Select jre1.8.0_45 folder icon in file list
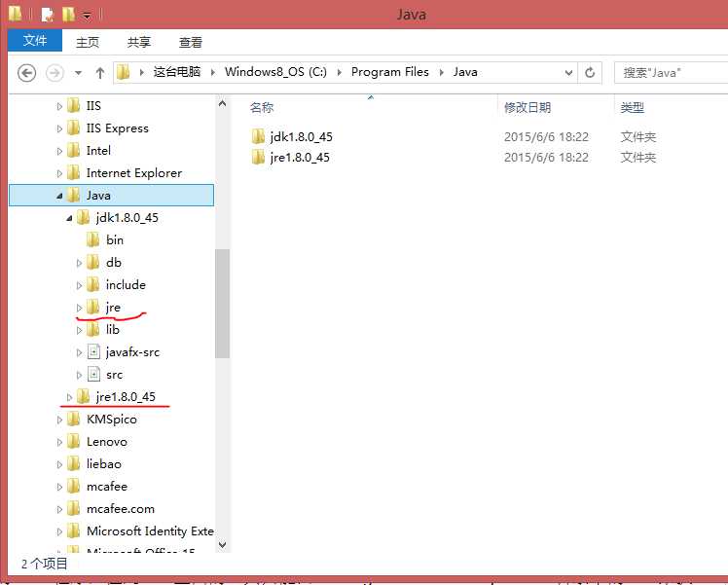The height and width of the screenshot is (585, 728). point(258,157)
